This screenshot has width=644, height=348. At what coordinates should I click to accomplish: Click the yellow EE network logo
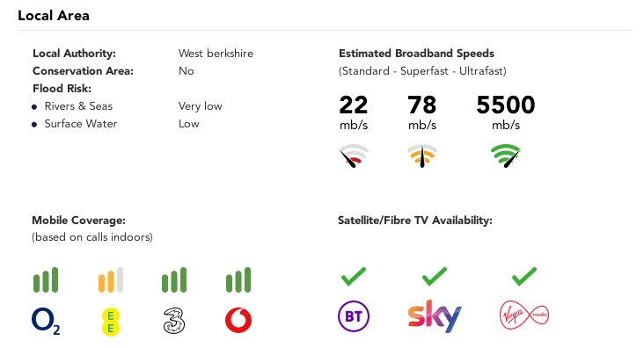111,323
